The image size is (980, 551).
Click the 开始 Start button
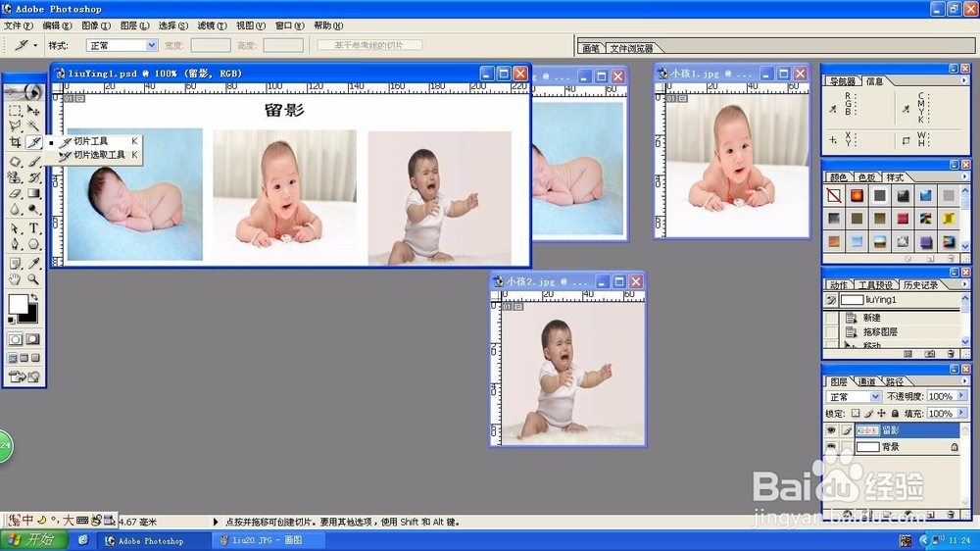tap(35, 540)
